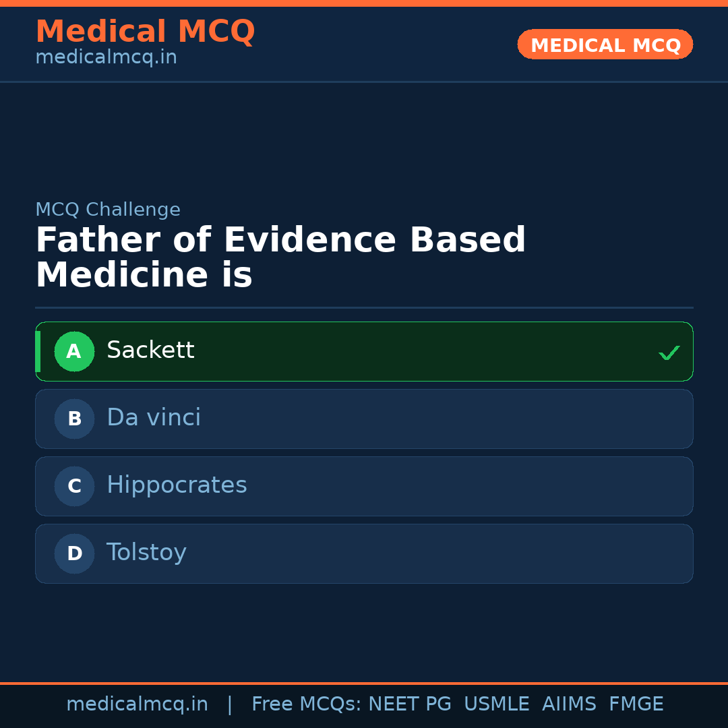Click the circular A badge icon
The height and width of the screenshot is (728, 728).
74,351
